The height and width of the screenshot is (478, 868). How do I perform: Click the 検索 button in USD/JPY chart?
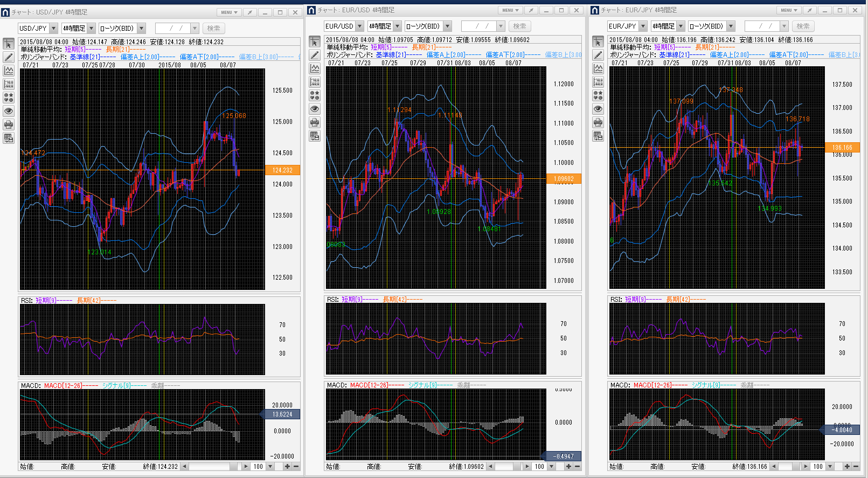(213, 29)
